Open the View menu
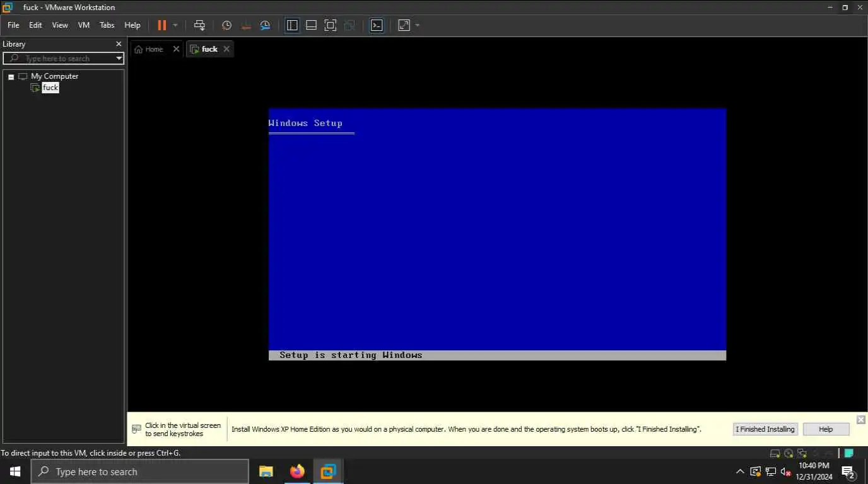Image resolution: width=868 pixels, height=484 pixels. pos(60,25)
